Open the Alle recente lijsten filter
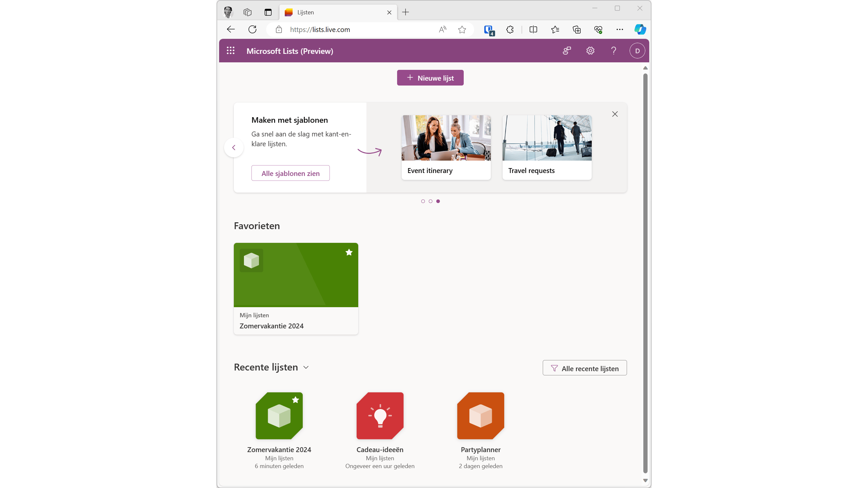This screenshot has width=868, height=488. click(585, 368)
